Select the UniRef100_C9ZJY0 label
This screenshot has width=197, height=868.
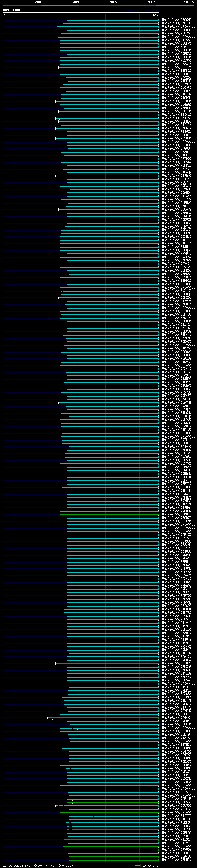(176, 67)
